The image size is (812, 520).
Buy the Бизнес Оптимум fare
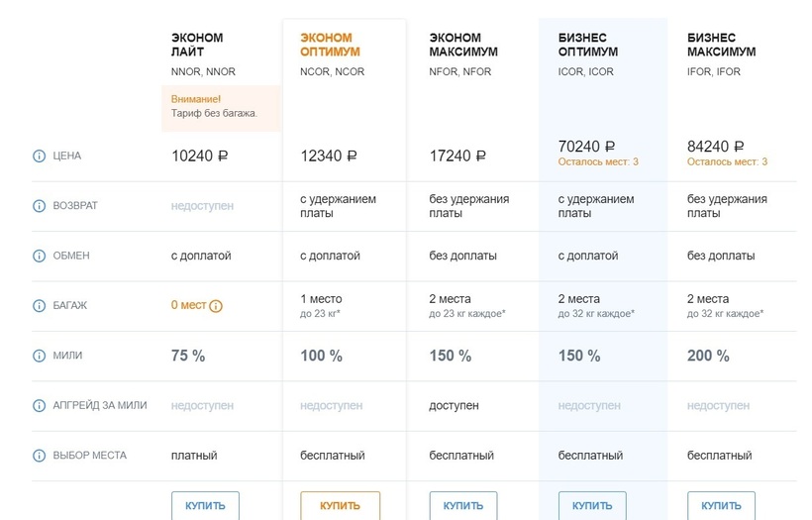coord(591,505)
